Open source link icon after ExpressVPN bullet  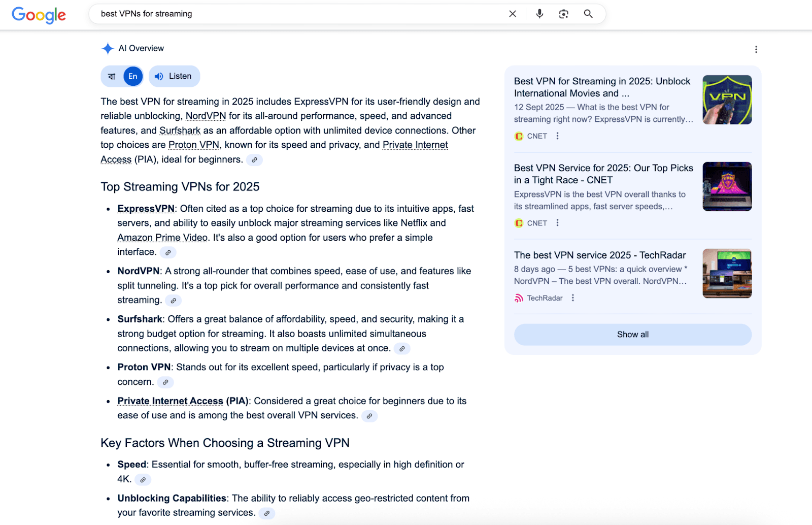[168, 252]
